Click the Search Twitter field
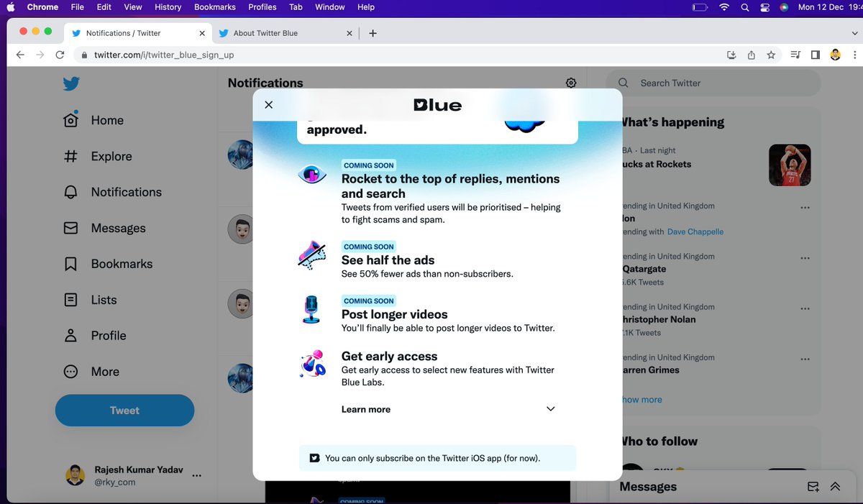863x504 pixels. click(x=713, y=83)
